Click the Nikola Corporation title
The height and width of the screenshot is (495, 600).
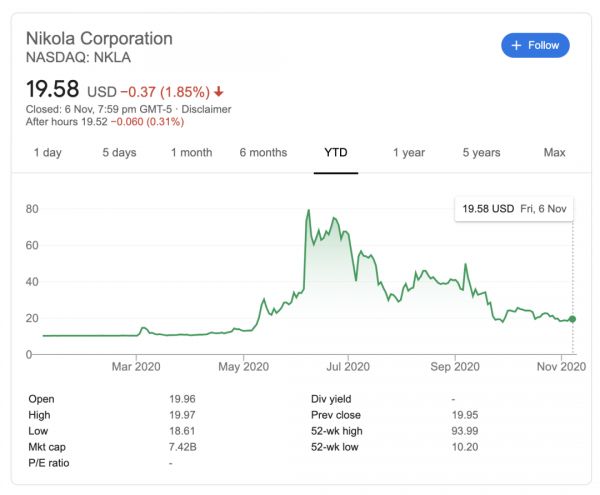point(99,38)
